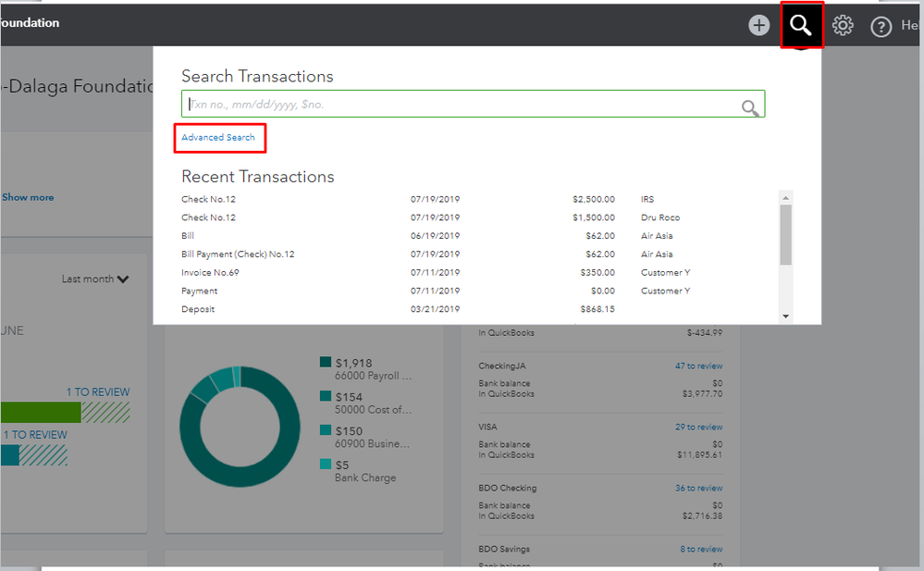
Task: Open 36 to review for BDO Checking
Action: point(699,489)
